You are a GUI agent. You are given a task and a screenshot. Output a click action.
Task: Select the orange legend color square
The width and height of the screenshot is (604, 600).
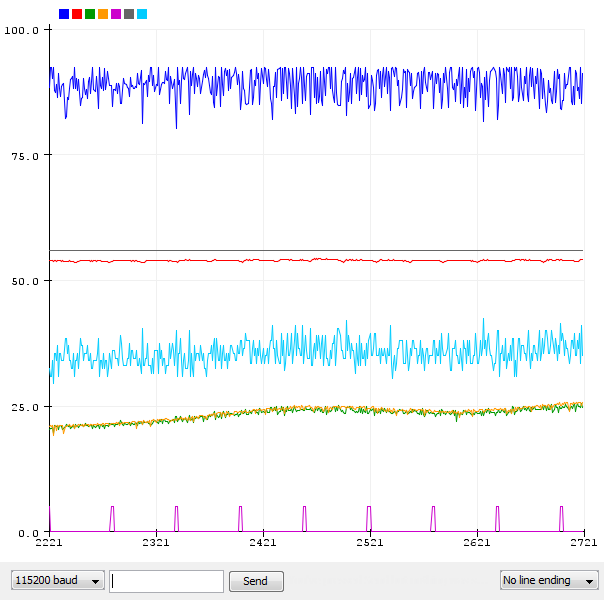(x=103, y=14)
